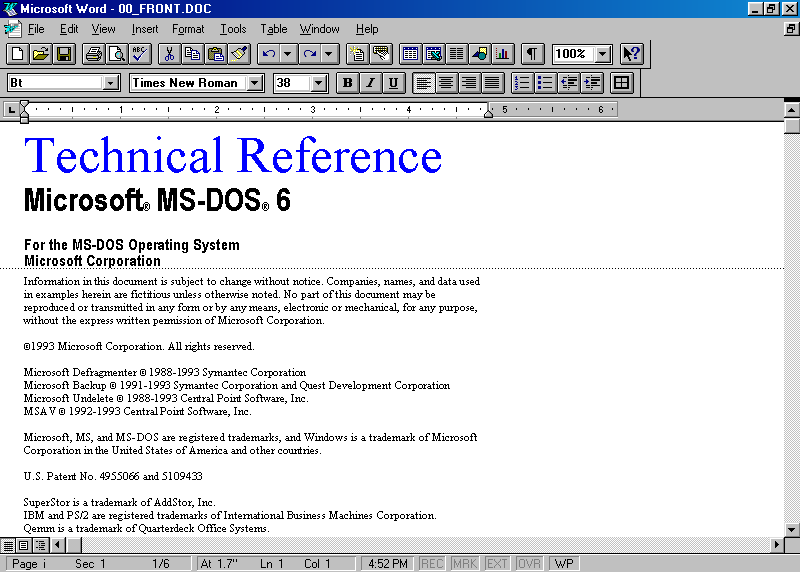The height and width of the screenshot is (572, 800).
Task: Open the Edit menu
Action: [69, 29]
